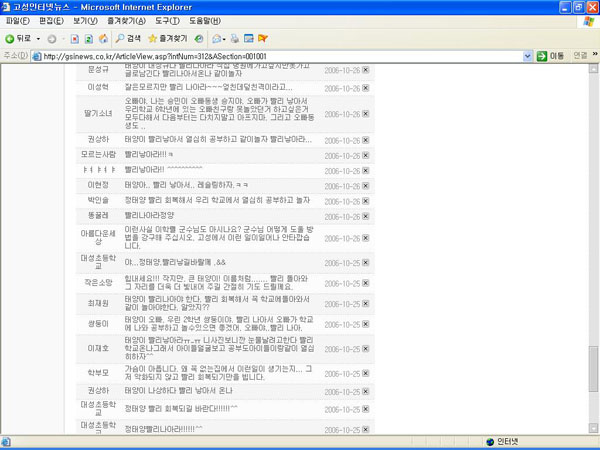Open the 도구(T) menu
Screen dimensions: 600x450
pyautogui.click(x=168, y=20)
